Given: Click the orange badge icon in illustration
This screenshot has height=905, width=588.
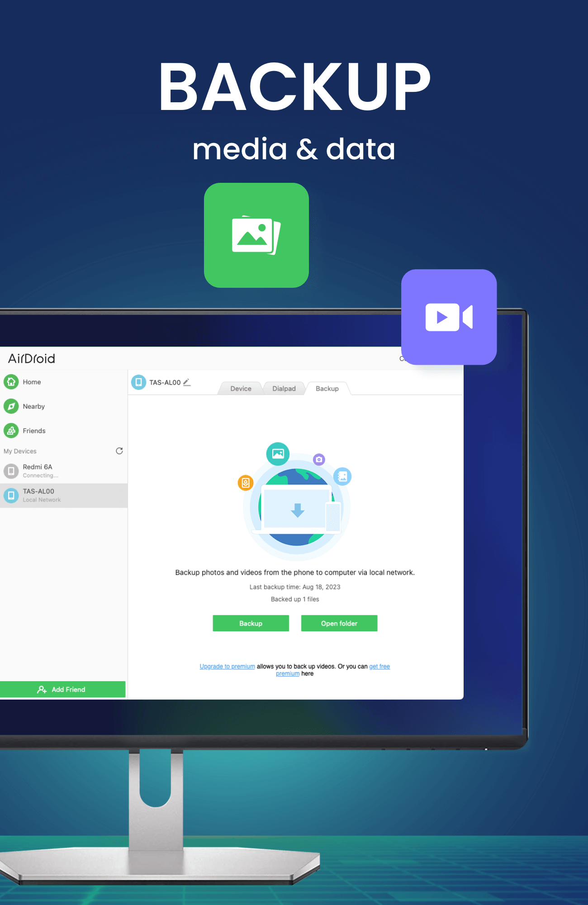Looking at the screenshot, I should coord(246,483).
